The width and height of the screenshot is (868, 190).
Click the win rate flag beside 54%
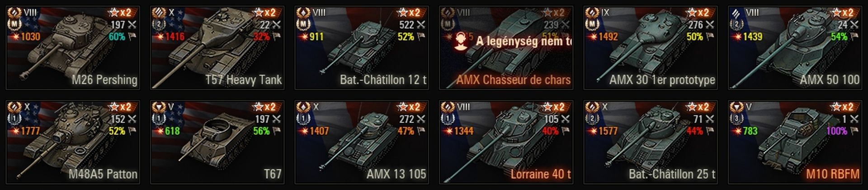tap(854, 37)
